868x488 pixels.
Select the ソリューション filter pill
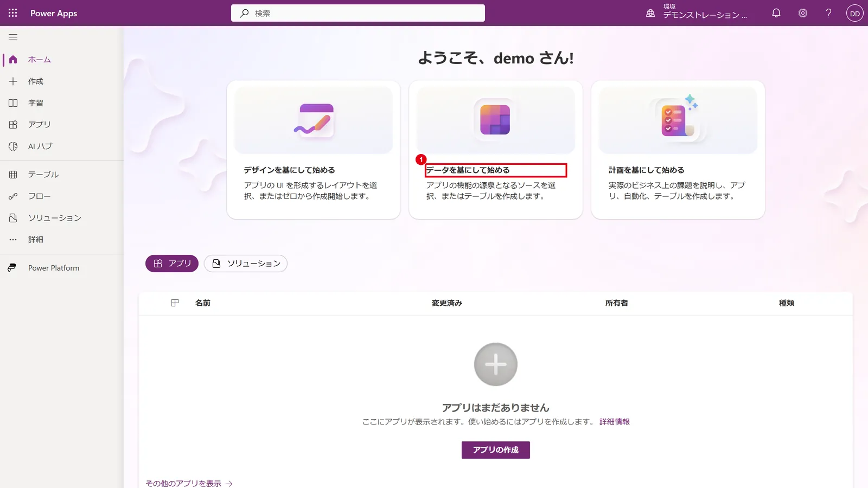point(246,264)
